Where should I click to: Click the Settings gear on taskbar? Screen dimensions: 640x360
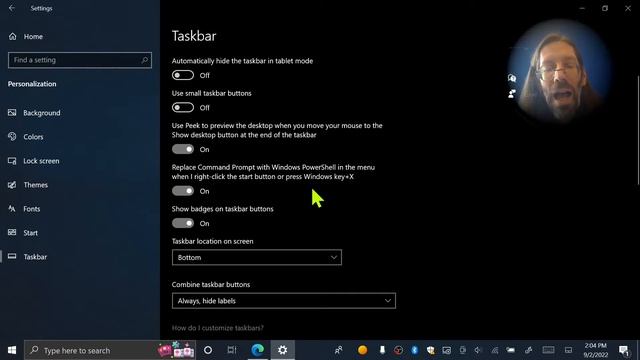pos(282,350)
